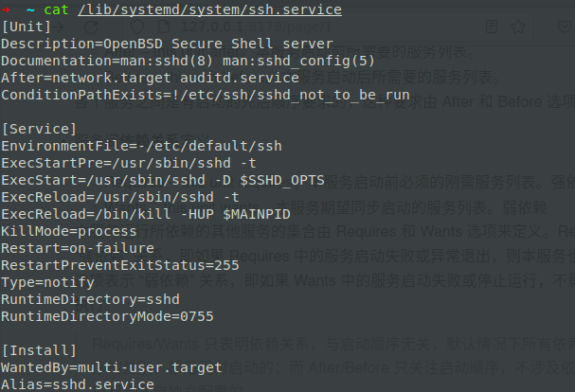575x392 pixels.
Task: Click the faint reload page icon
Action: (x=91, y=27)
